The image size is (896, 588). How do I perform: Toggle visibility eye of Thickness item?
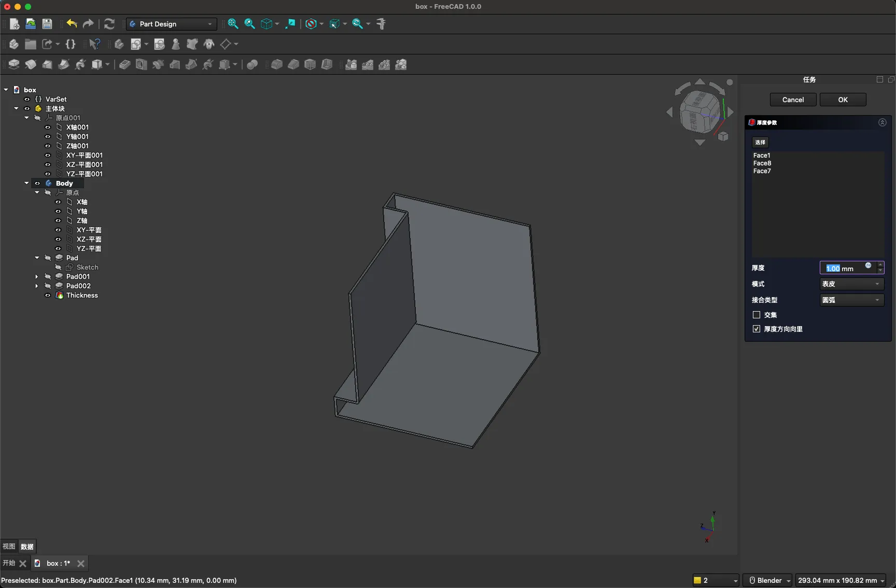pos(48,296)
